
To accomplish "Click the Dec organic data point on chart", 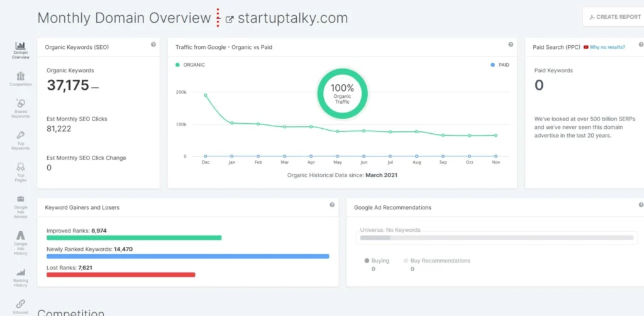I will tap(206, 95).
